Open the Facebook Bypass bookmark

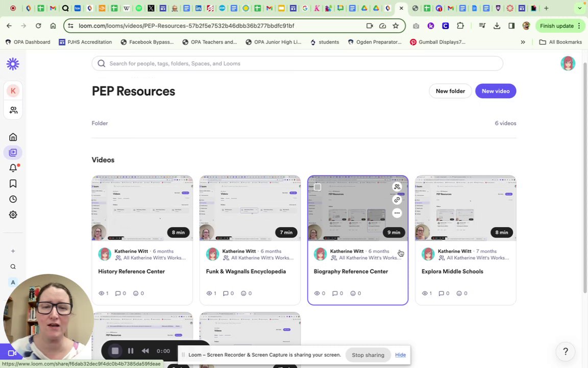147,42
